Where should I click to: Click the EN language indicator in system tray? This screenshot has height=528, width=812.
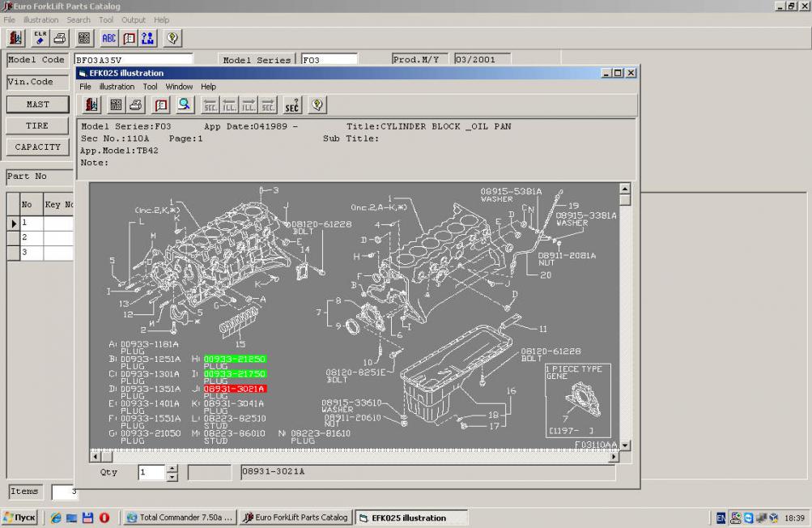pyautogui.click(x=721, y=517)
